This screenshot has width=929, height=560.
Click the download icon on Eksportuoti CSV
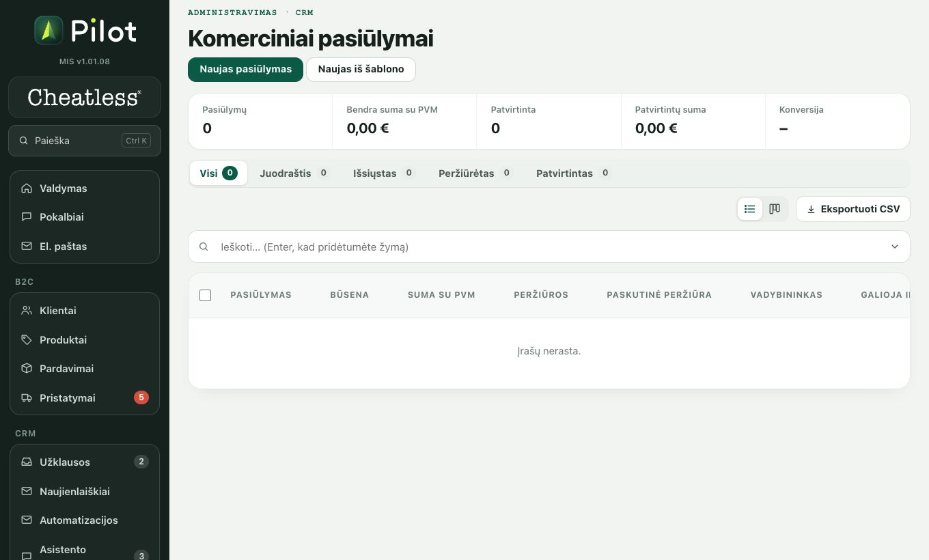(x=811, y=210)
